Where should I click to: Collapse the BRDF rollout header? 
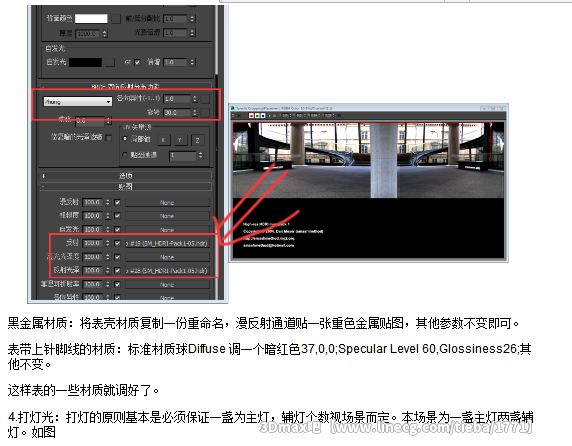(125, 86)
